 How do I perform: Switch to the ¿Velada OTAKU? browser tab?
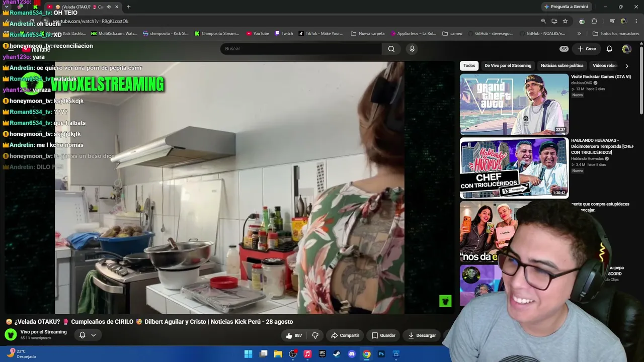(83, 7)
